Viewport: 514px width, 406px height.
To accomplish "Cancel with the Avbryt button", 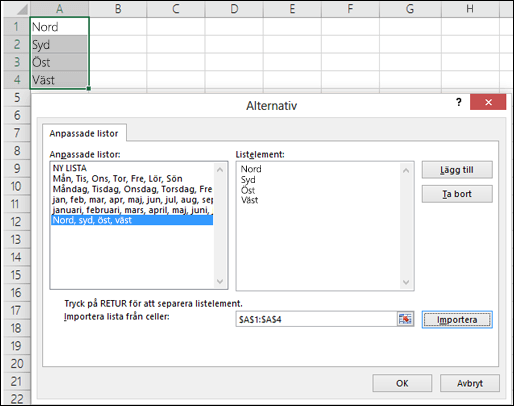I will (470, 383).
